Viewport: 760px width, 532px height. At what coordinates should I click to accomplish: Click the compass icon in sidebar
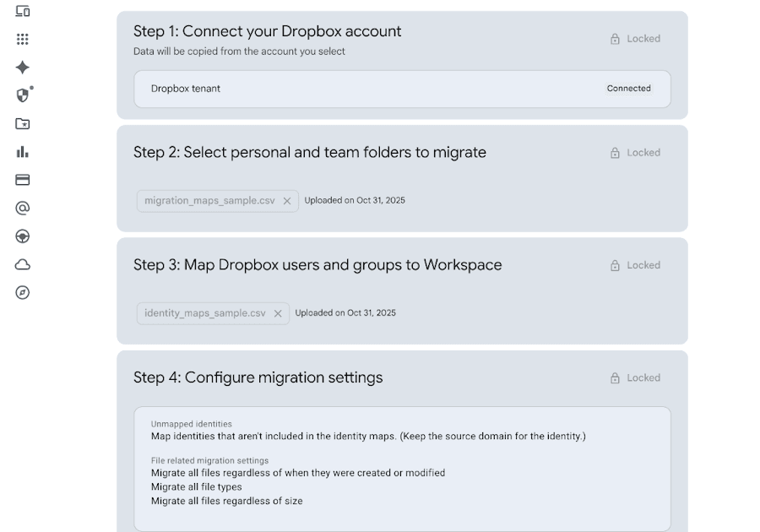(23, 292)
